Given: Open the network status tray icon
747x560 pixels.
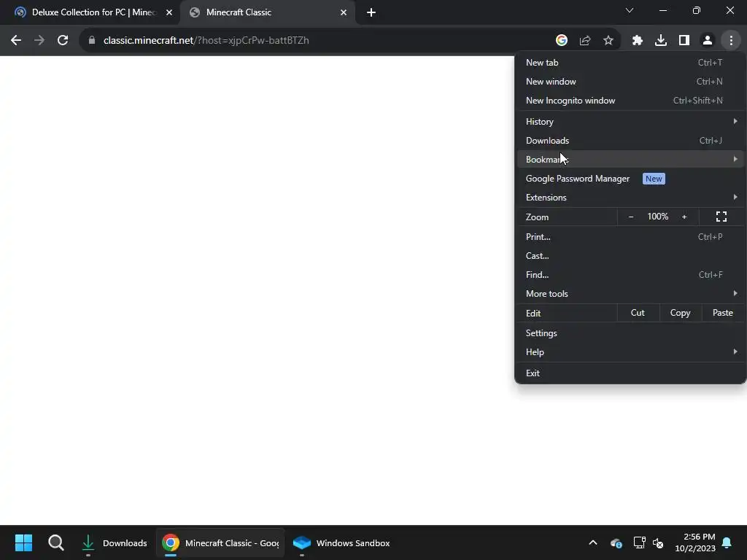Looking at the screenshot, I should [639, 542].
